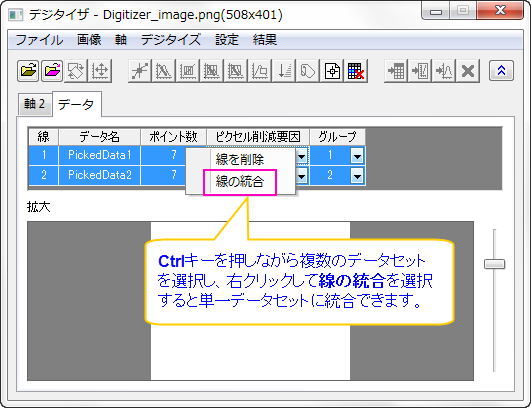The height and width of the screenshot is (408, 531).
Task: Click the line number 1 cell
Action: [44, 155]
